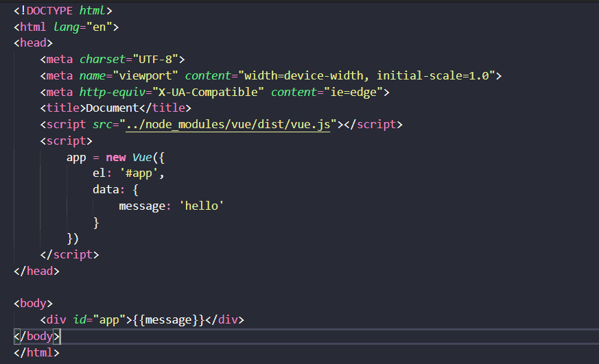Click the closing brace of data object

[96, 223]
